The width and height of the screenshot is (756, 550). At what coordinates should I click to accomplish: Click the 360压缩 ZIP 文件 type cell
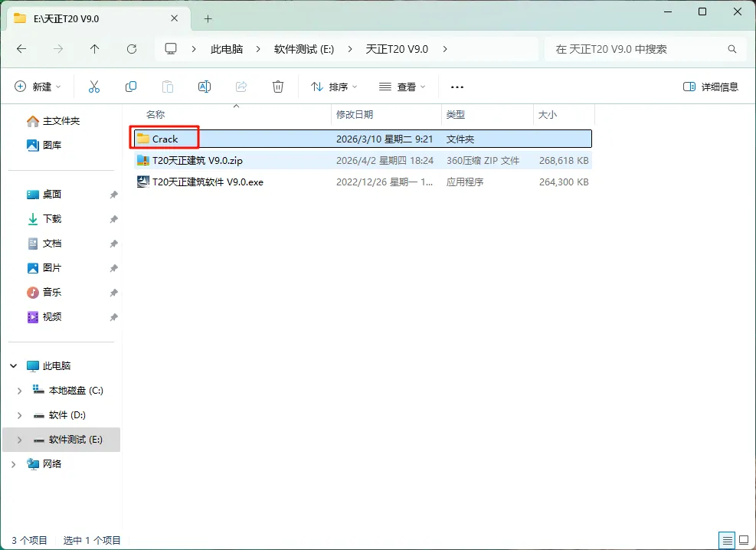[x=483, y=161]
